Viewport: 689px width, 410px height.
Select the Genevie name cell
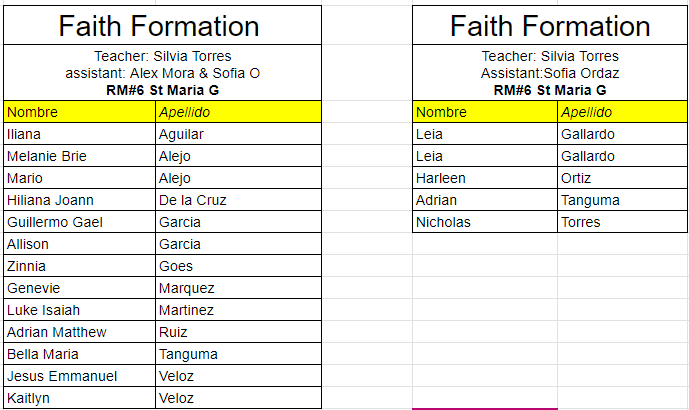tap(79, 288)
